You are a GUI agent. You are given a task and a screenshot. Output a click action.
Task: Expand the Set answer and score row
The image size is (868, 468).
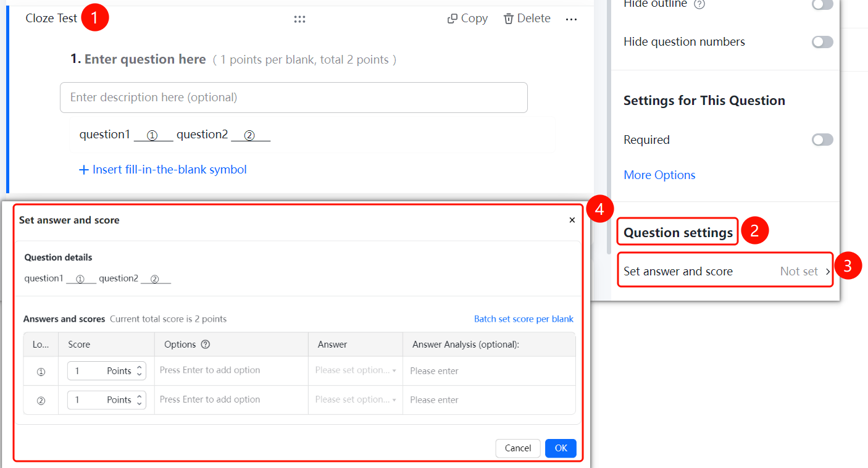click(726, 271)
